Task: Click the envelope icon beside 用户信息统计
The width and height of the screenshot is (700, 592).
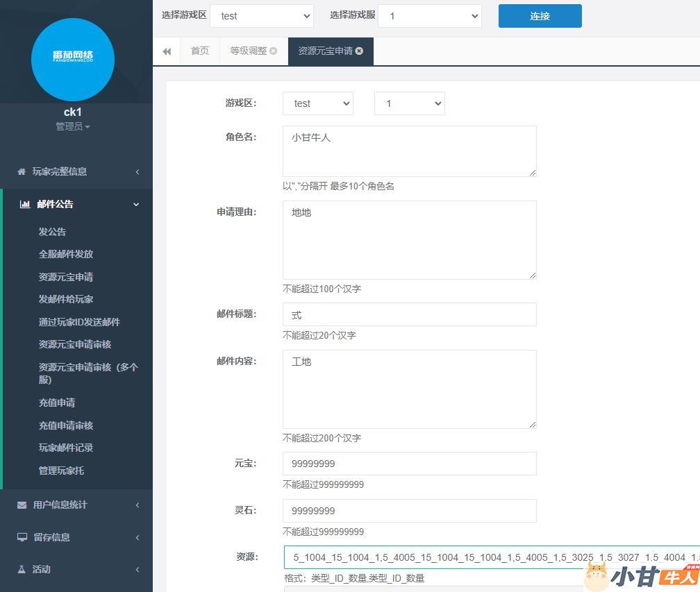Action: pyautogui.click(x=22, y=505)
